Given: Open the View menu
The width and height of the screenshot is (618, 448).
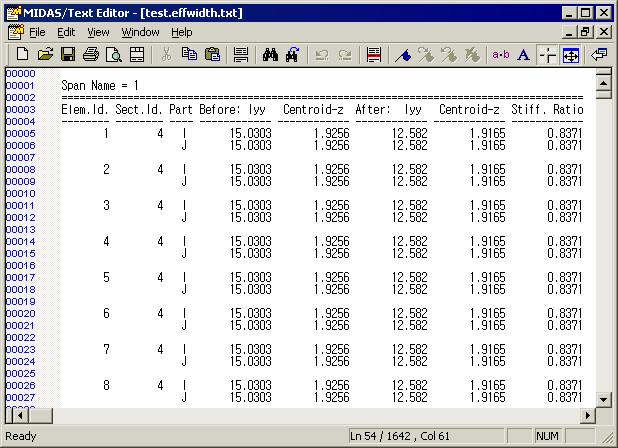Looking at the screenshot, I should click(98, 32).
